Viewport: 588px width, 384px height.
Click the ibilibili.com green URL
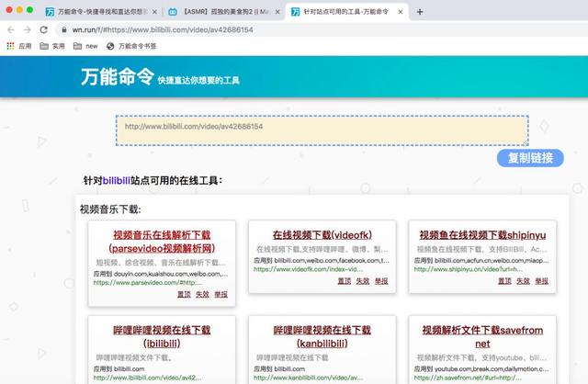pyautogui.click(x=147, y=378)
